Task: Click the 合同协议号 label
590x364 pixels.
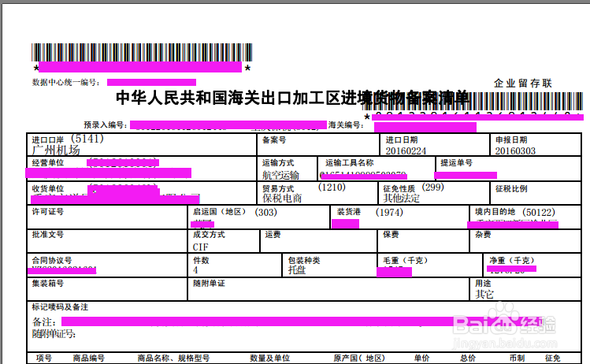Action: pyautogui.click(x=52, y=260)
